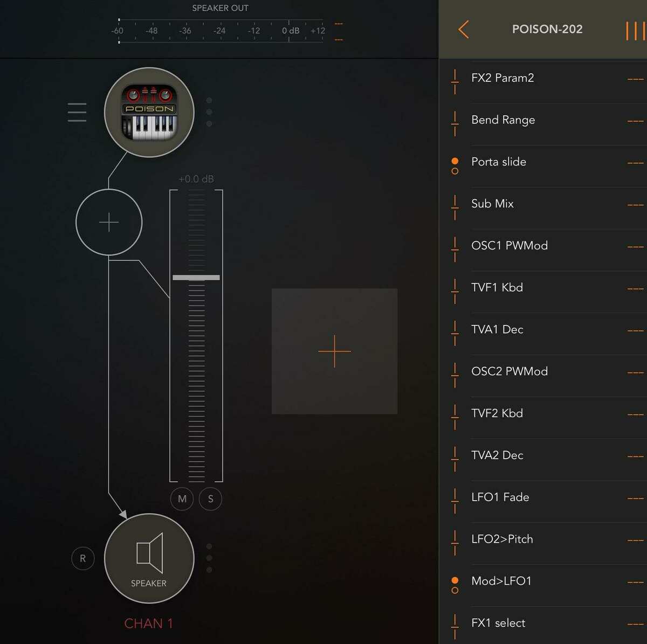
Task: Open the Speaker output node
Action: click(x=149, y=558)
